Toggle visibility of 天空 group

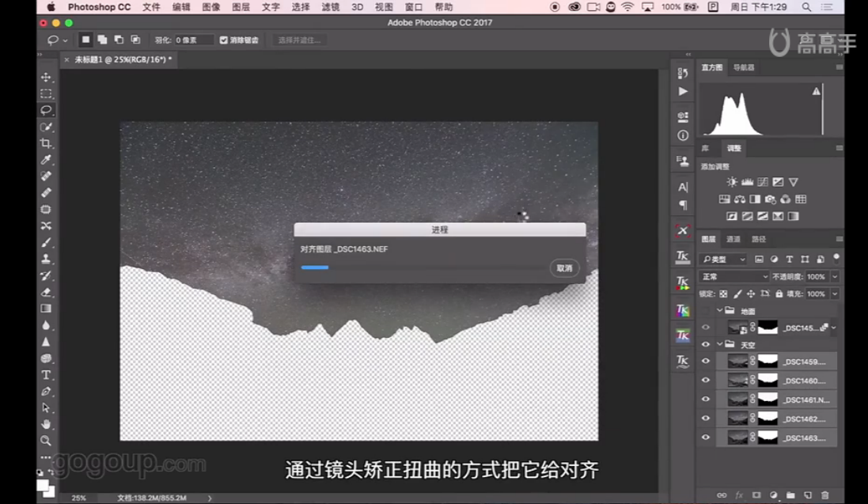click(x=705, y=344)
